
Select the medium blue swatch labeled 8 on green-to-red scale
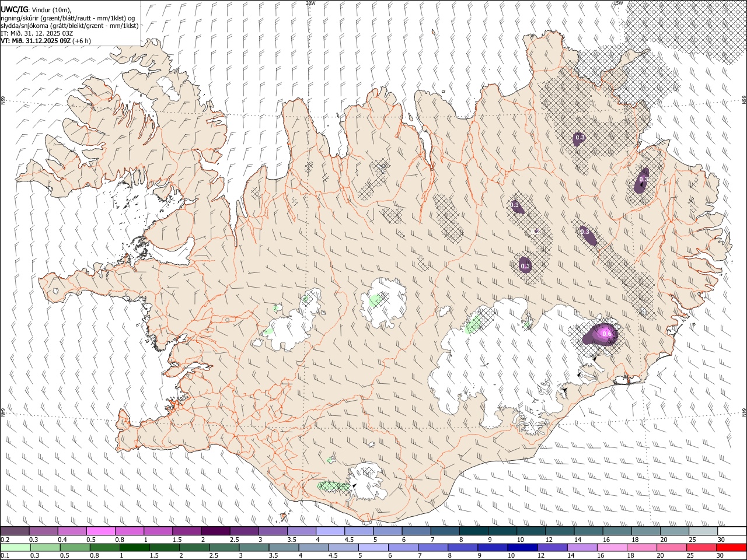(462, 547)
